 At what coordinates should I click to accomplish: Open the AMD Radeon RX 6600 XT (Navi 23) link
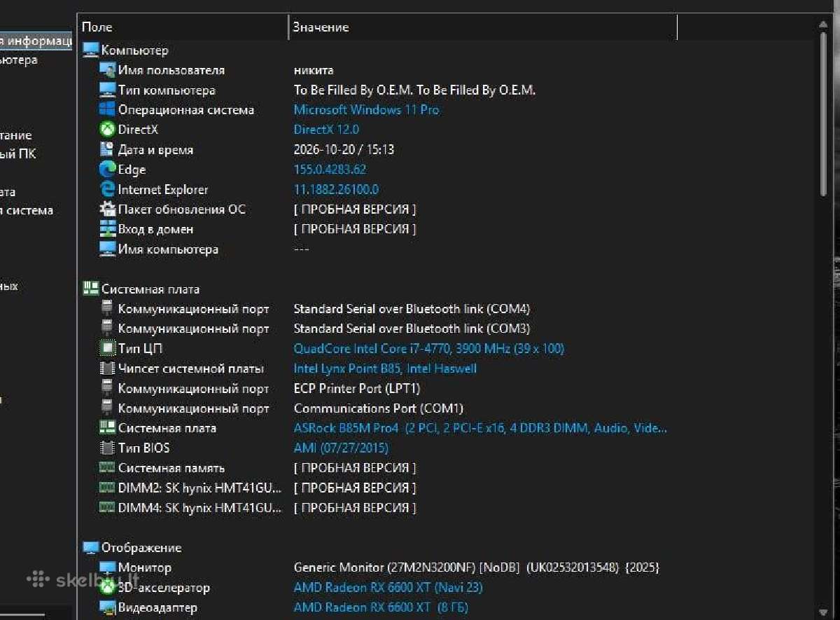[388, 587]
